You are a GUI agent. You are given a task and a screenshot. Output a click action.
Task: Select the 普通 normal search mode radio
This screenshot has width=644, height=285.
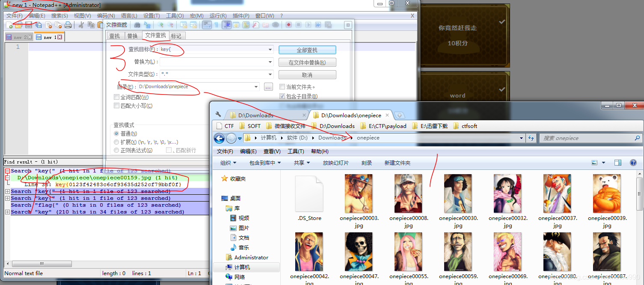coord(116,134)
